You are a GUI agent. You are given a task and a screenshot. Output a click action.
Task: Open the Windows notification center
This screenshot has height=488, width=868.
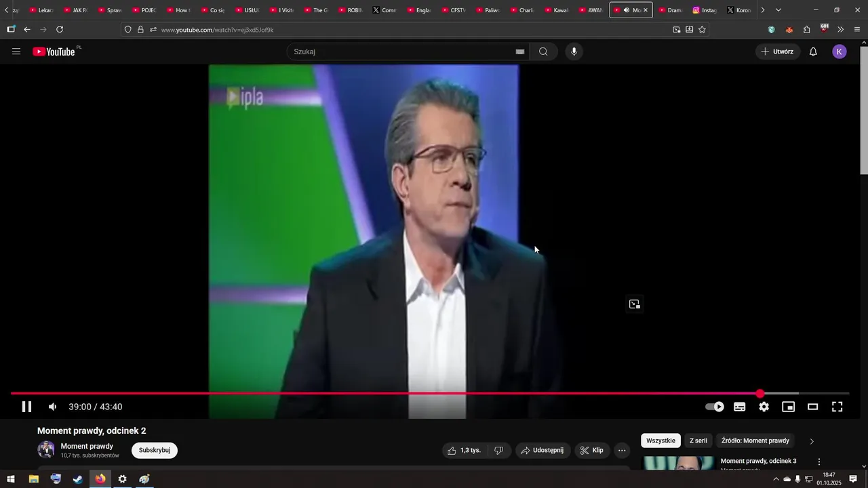(x=854, y=479)
